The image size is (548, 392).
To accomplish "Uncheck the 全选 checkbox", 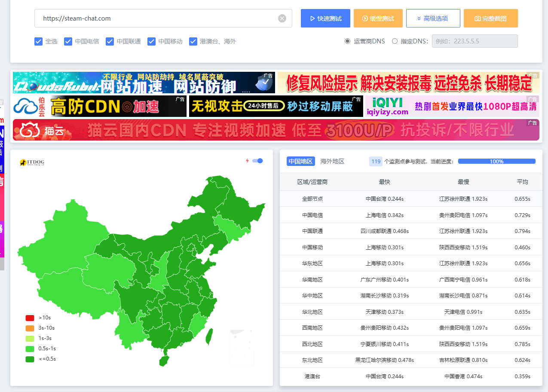I will point(38,41).
